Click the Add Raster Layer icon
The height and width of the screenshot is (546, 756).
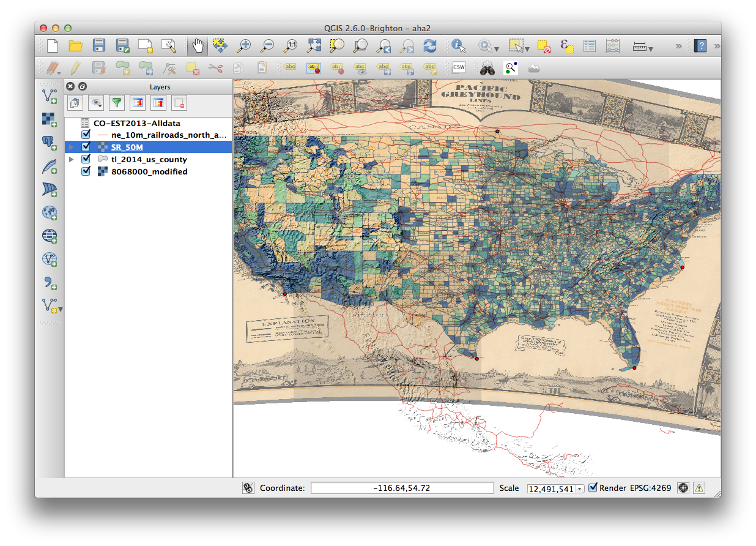coord(50,119)
